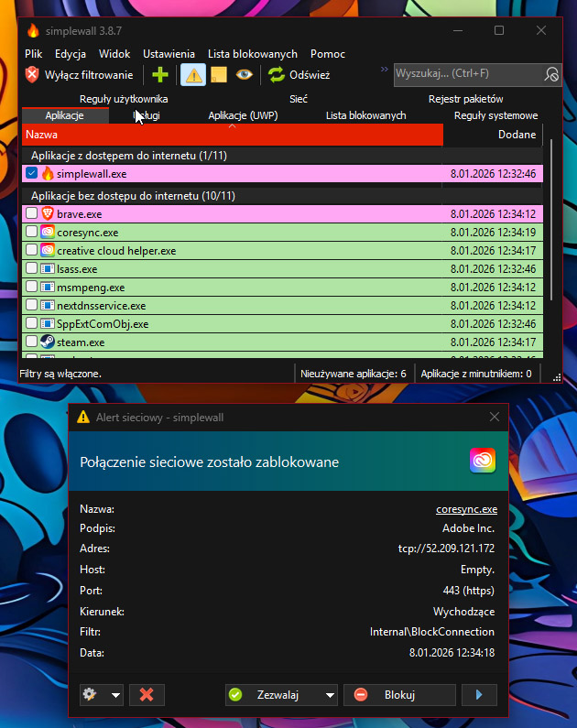
Task: Click the brave.exe lion icon
Action: point(48,213)
